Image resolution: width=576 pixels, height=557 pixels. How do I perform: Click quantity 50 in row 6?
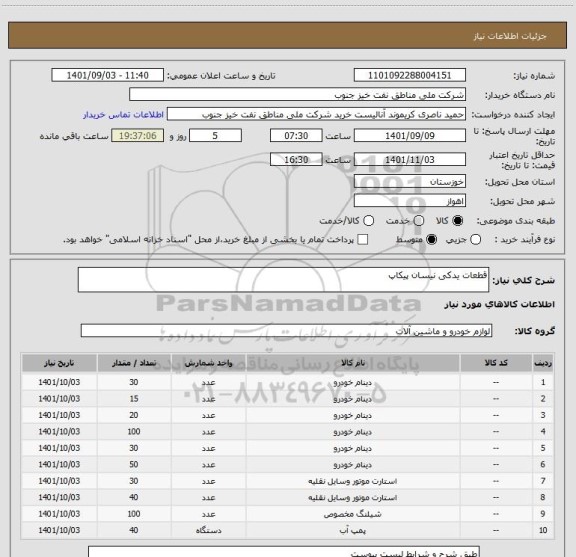(x=134, y=464)
